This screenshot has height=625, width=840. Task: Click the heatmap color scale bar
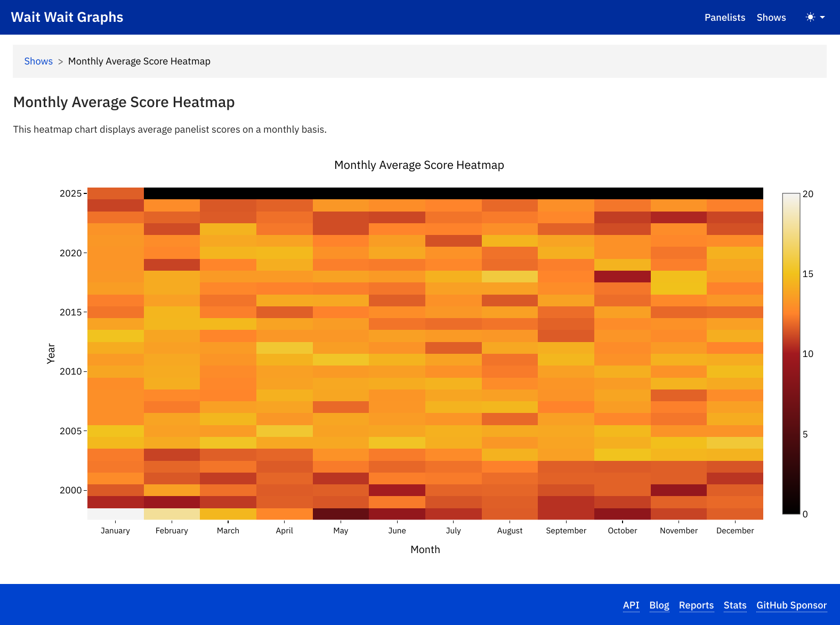(x=791, y=354)
